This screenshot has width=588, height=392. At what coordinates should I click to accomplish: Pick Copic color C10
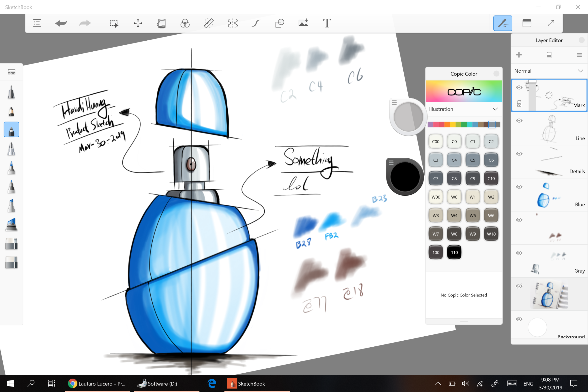491,178
